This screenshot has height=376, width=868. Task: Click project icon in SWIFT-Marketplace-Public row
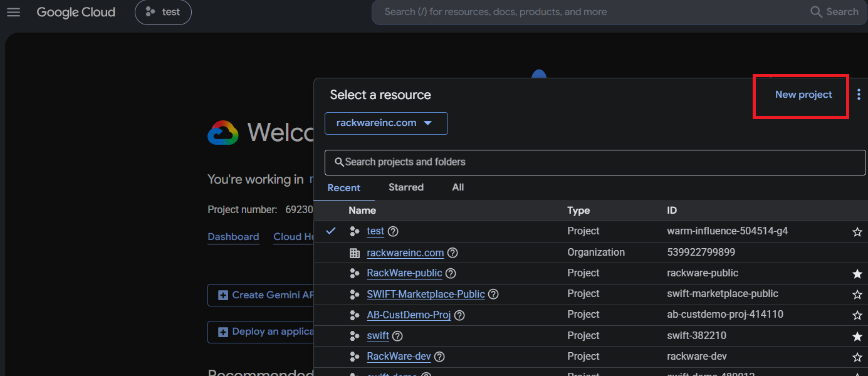point(355,295)
